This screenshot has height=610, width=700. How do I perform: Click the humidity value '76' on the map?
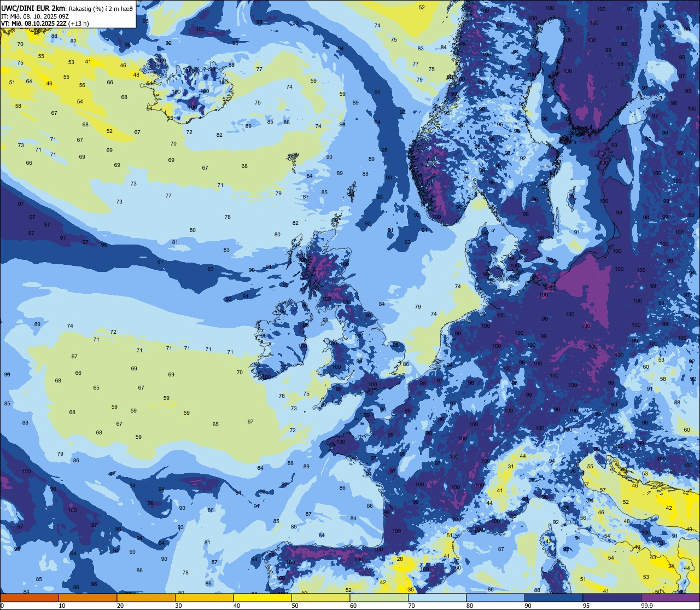(282, 396)
